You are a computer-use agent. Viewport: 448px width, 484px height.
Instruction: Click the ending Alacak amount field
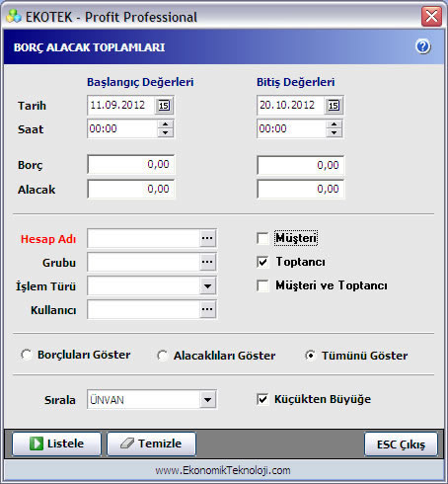[x=301, y=189]
